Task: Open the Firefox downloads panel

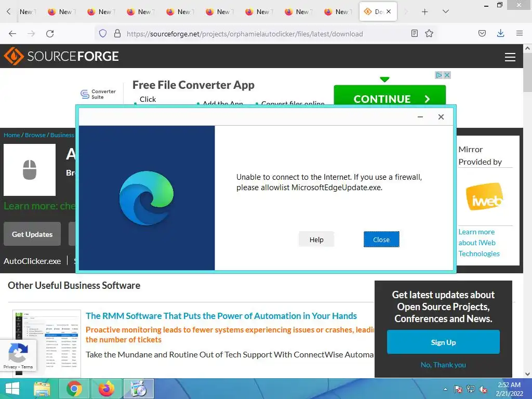Action: 500,33
